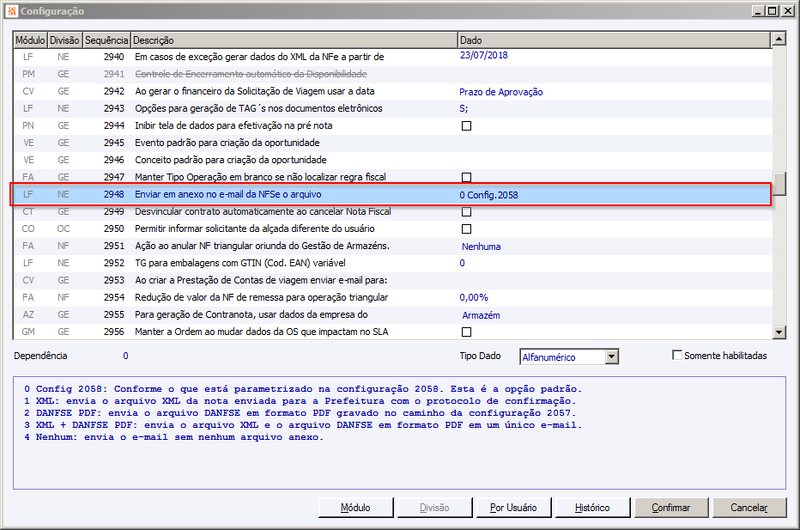Screen dimensions: 800x530
Task: Click the 23/07/2018 date value
Action: 484,56
